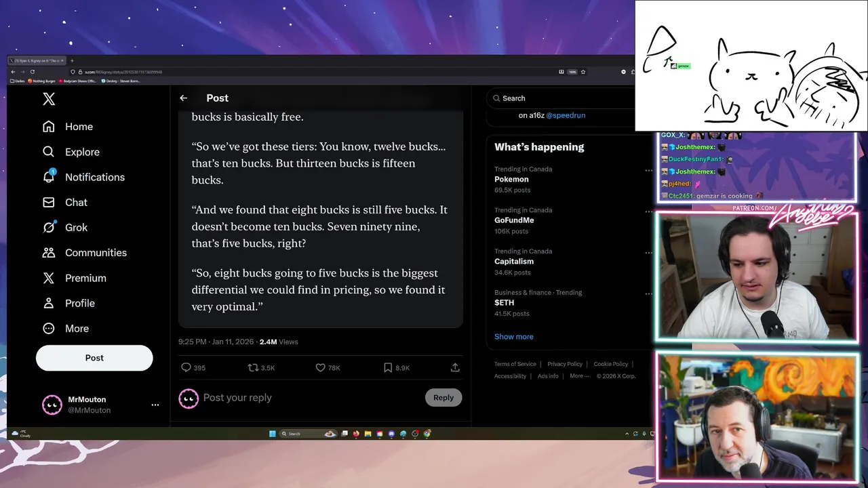Click browser back navigation arrow

(13, 72)
